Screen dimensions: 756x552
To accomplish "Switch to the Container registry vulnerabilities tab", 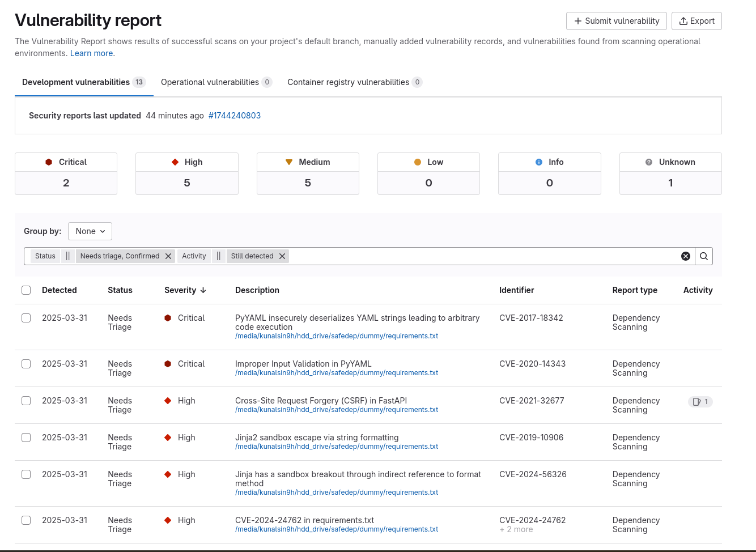I will 348,82.
